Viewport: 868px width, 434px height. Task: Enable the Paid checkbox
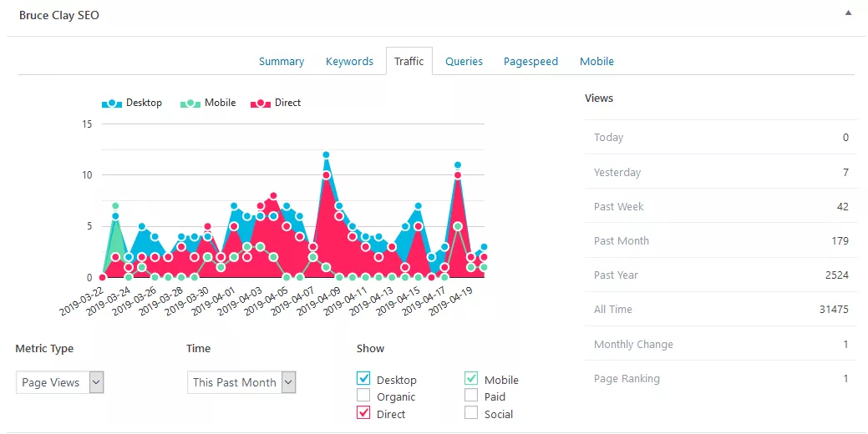(x=471, y=396)
